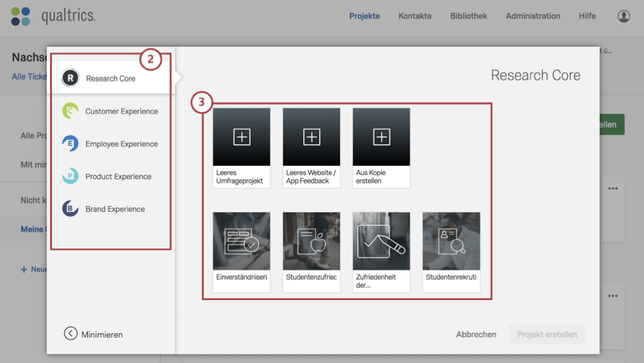The height and width of the screenshot is (363, 644).
Task: Open the user account profile icon
Action: pyautogui.click(x=623, y=16)
